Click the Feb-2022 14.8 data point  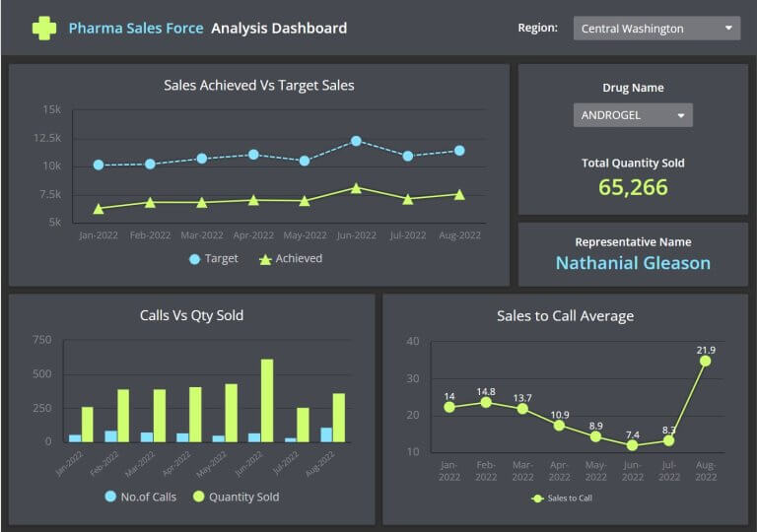pyautogui.click(x=485, y=402)
